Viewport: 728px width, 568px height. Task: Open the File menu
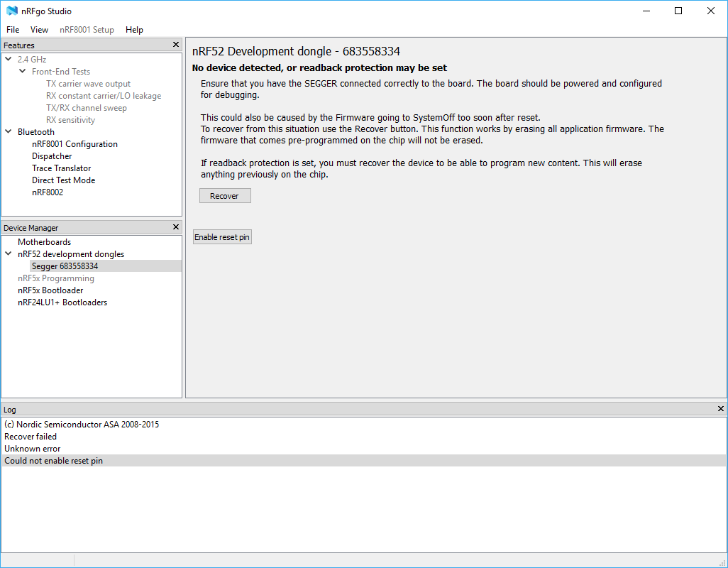coord(13,30)
